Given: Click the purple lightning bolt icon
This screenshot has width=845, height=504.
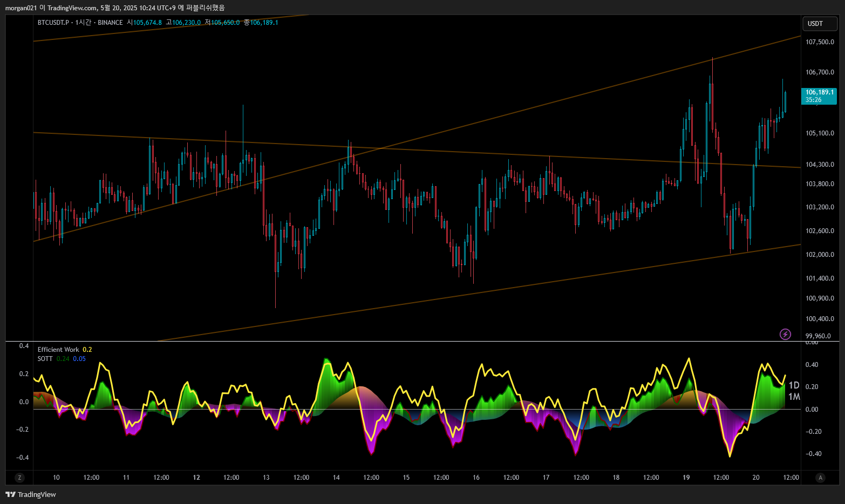Looking at the screenshot, I should [x=786, y=335].
